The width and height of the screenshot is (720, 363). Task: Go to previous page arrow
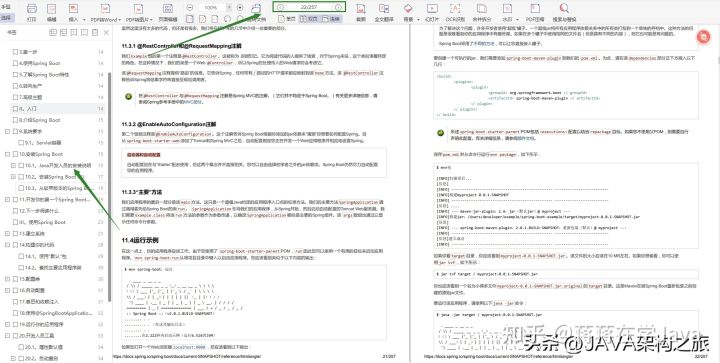pyautogui.click(x=280, y=7)
